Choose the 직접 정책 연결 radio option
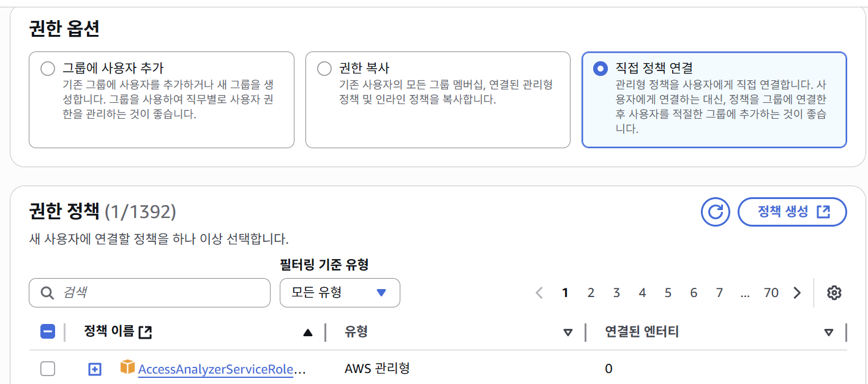This screenshot has width=868, height=384. pos(600,69)
